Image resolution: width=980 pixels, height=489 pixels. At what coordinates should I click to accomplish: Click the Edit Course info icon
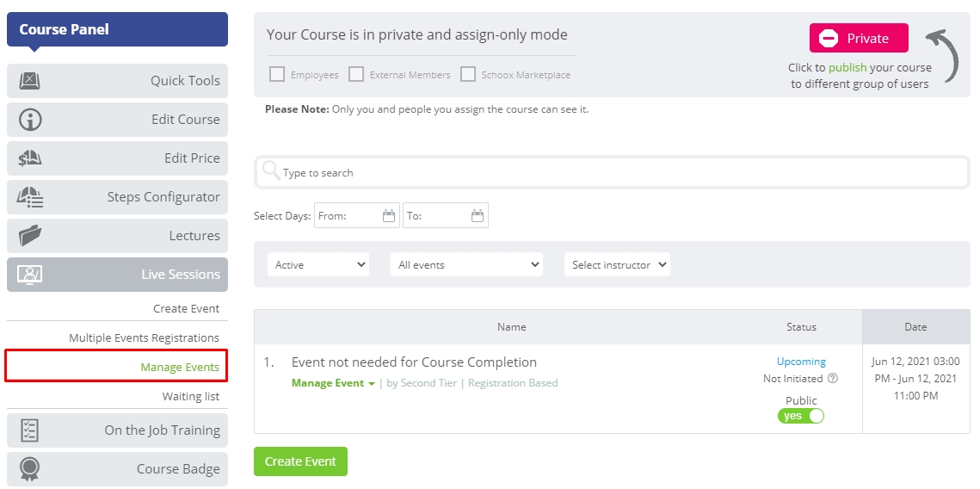pos(29,120)
